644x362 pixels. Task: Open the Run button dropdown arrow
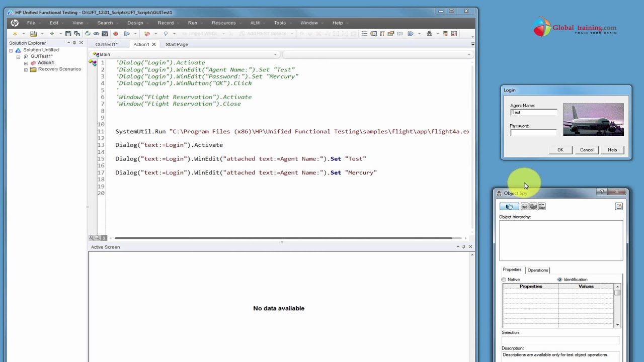[135, 34]
